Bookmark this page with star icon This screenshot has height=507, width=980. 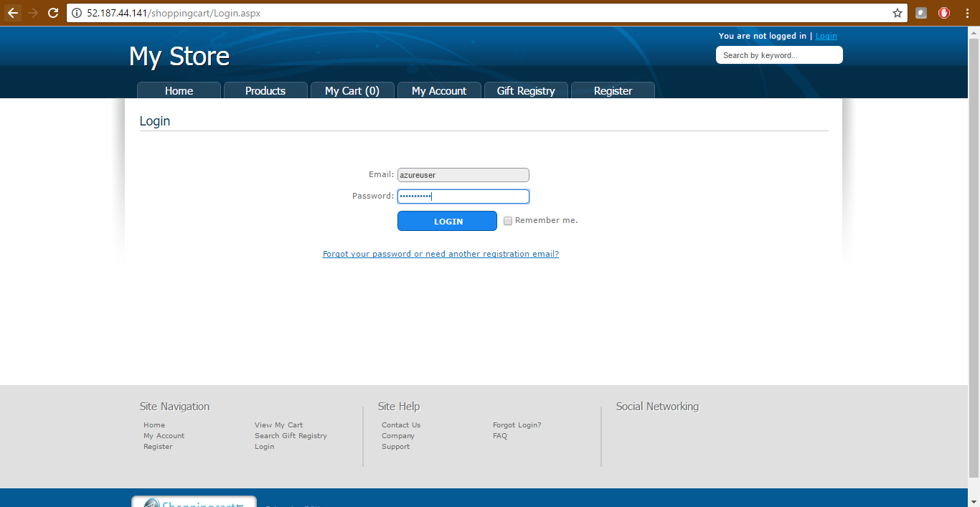pos(897,13)
